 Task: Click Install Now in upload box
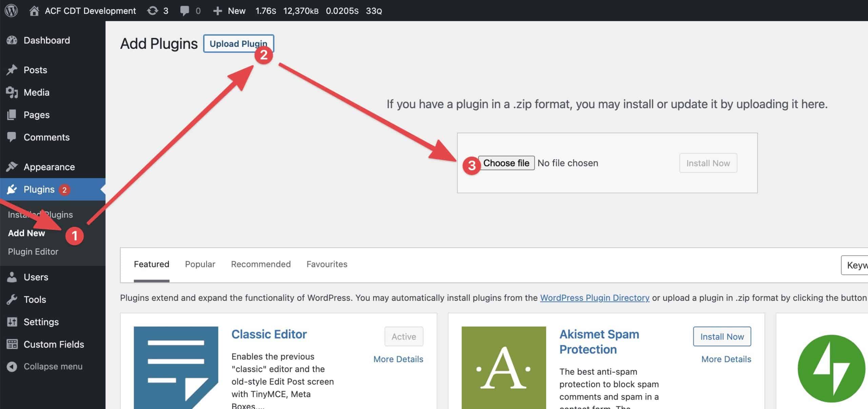[x=708, y=163]
